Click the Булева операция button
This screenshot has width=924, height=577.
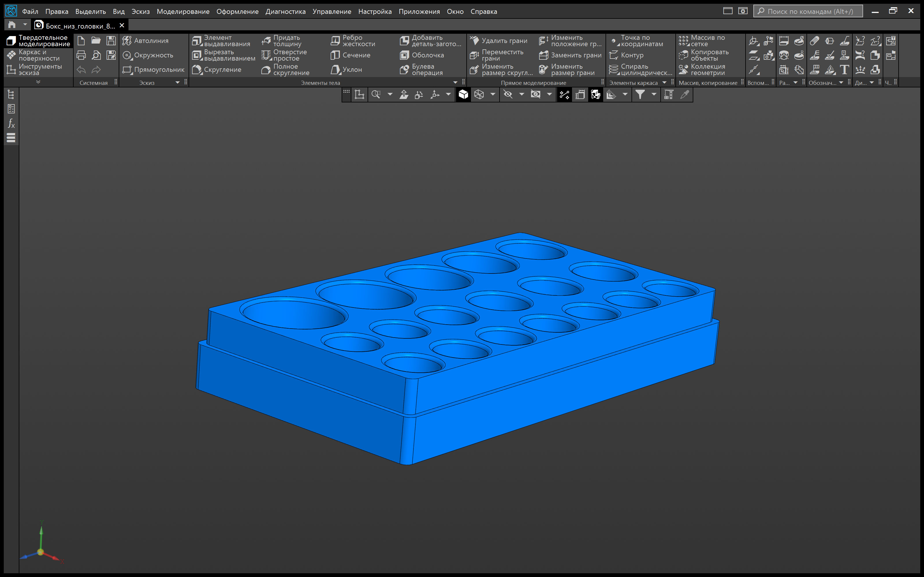(422, 70)
